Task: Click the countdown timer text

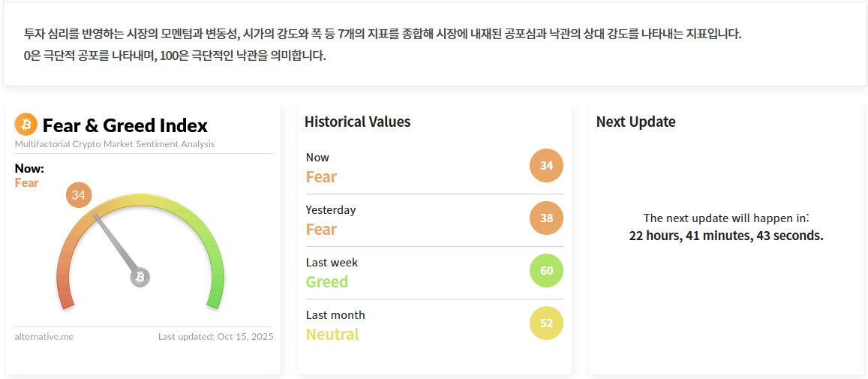Action: 725,236
